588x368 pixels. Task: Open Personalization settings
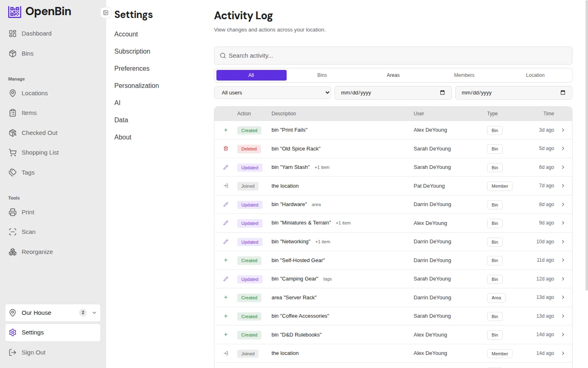(x=137, y=85)
